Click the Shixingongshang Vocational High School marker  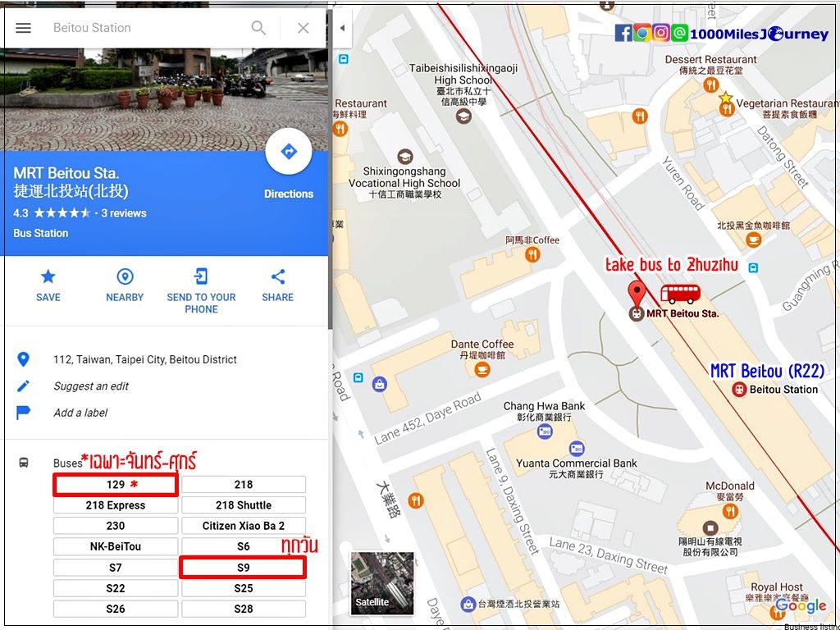click(x=405, y=157)
